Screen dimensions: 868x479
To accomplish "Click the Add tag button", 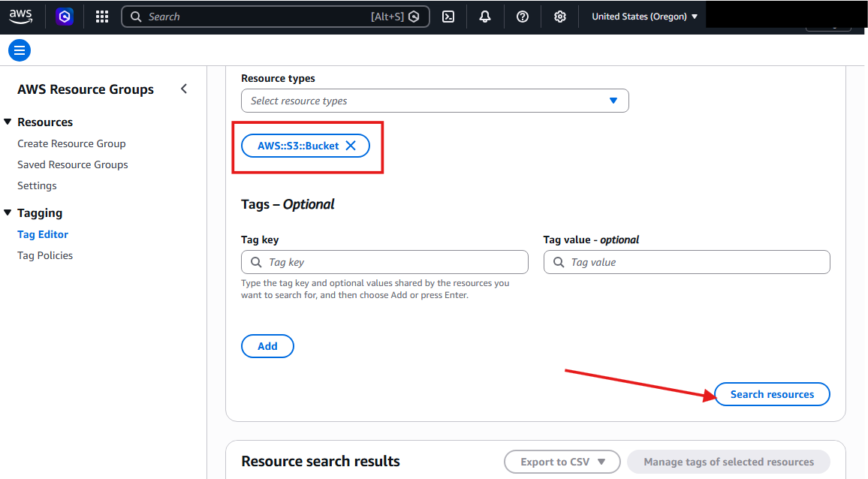I will click(x=267, y=346).
